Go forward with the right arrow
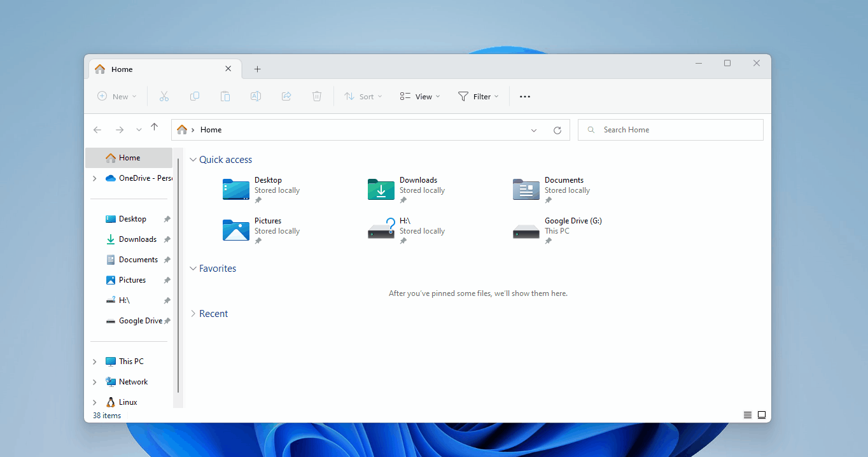868x457 pixels. click(x=119, y=130)
